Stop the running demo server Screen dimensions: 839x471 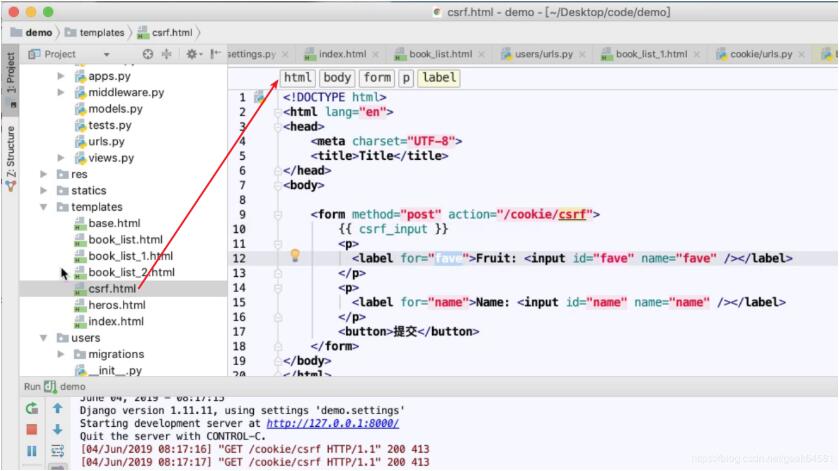(32, 429)
